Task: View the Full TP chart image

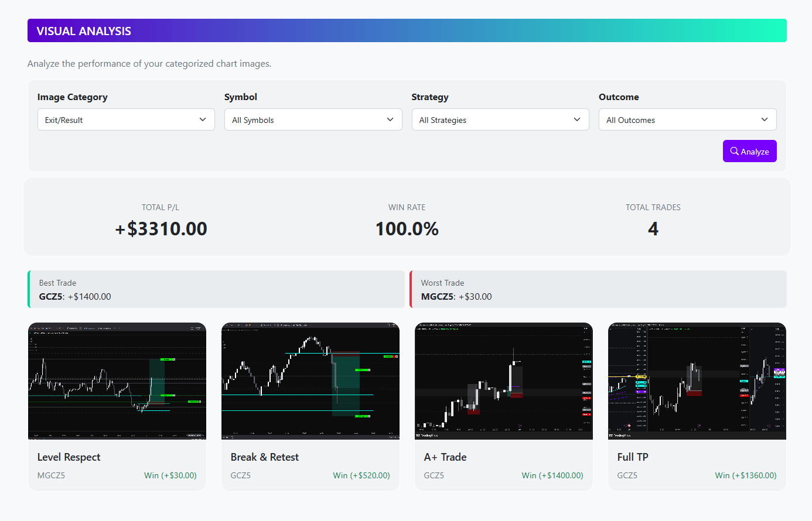Action: coord(697,381)
